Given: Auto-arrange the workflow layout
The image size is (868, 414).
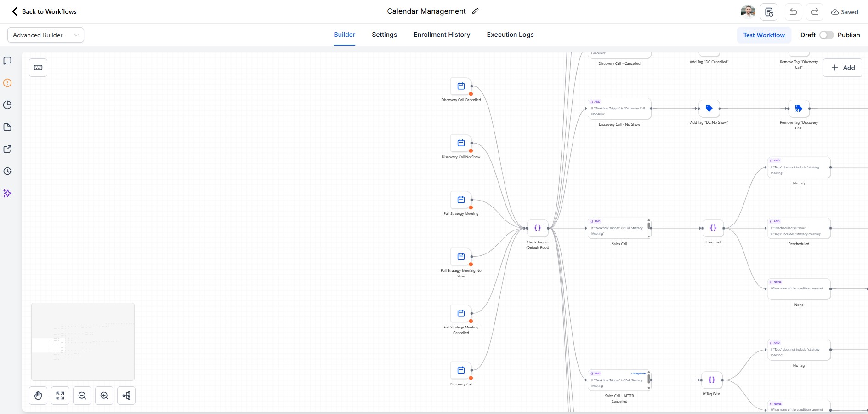Looking at the screenshot, I should pyautogui.click(x=127, y=396).
